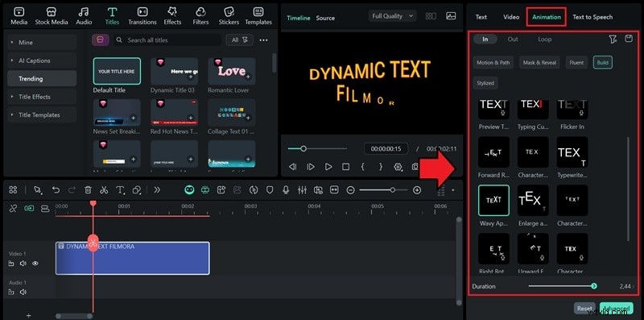Screen dimensions: 644x320
Task: Toggle the green linked tracks icon
Action: click(x=29, y=209)
